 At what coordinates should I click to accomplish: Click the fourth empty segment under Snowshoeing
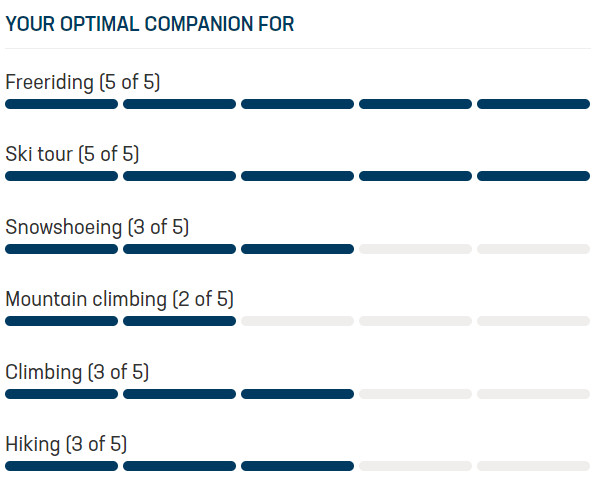416,249
